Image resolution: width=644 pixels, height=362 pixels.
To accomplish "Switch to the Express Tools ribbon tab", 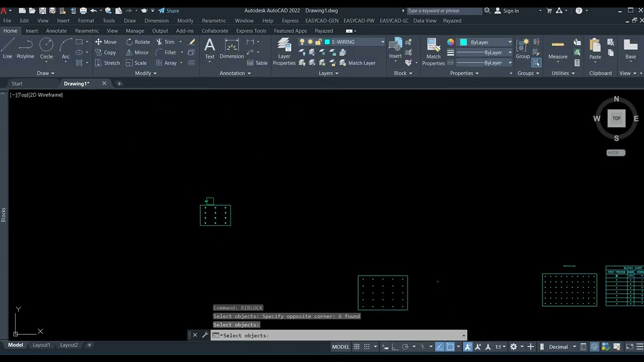I will pos(251,31).
